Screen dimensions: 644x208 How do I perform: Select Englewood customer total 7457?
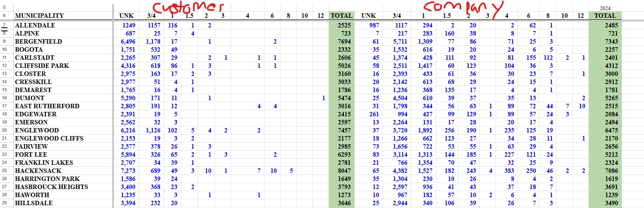(x=344, y=130)
